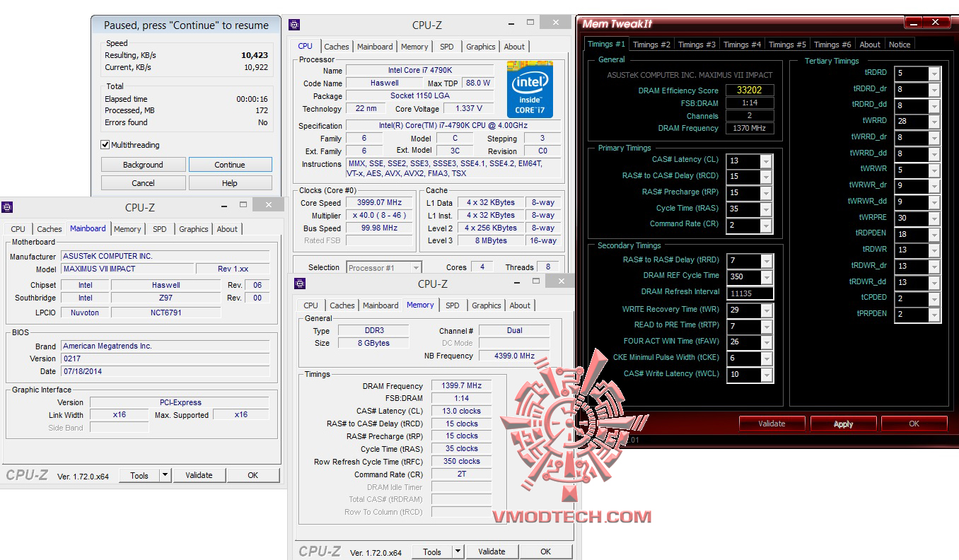Open the RAS# to CAS# Delay (tRCD) dropdown in MemTweakIt
The image size is (959, 560).
[766, 177]
